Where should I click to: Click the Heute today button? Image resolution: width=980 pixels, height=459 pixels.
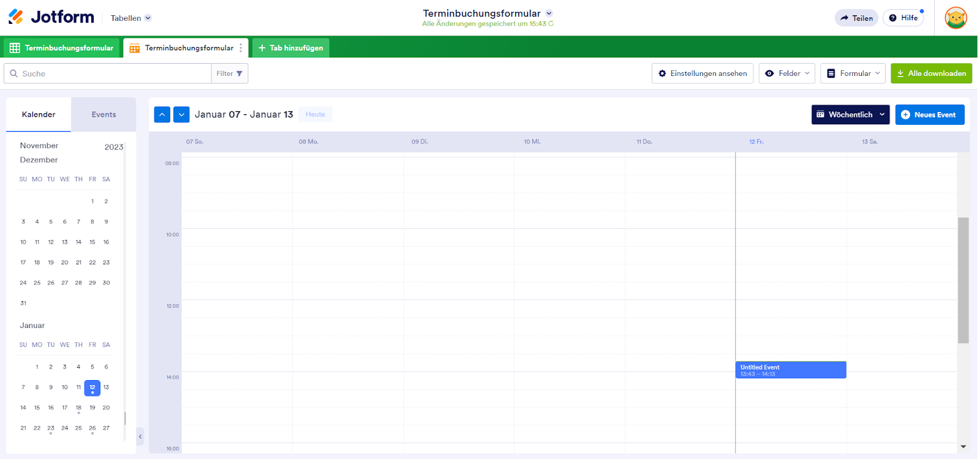(x=315, y=114)
